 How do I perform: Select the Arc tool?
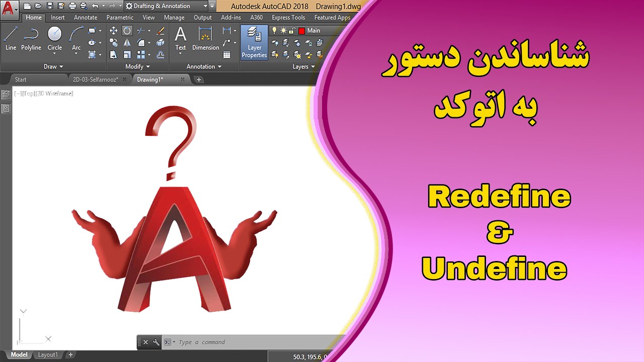[76, 39]
